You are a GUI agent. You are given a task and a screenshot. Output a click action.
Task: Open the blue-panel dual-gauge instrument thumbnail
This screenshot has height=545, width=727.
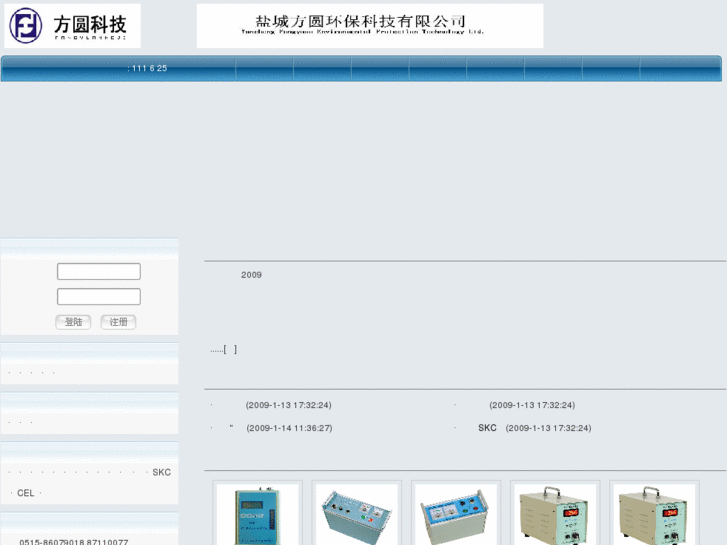pyautogui.click(x=456, y=514)
